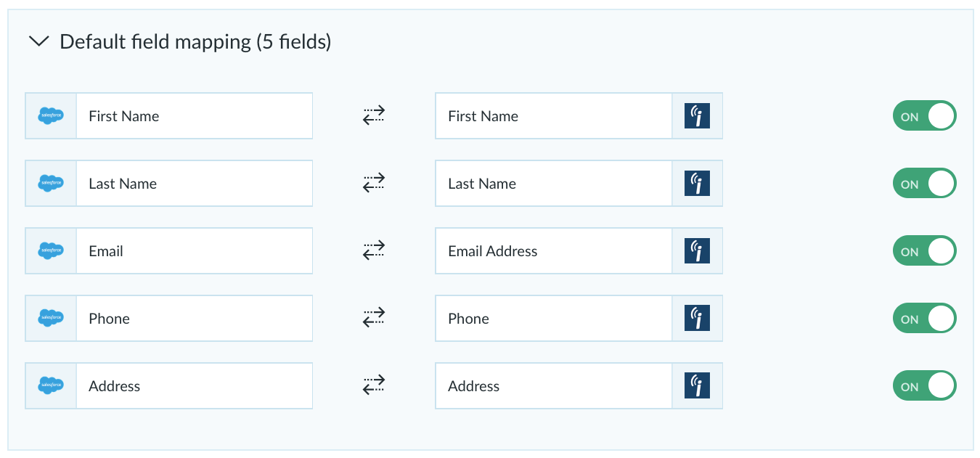Click the right-side Address field box
The width and height of the screenshot is (980, 458).
[x=553, y=386]
